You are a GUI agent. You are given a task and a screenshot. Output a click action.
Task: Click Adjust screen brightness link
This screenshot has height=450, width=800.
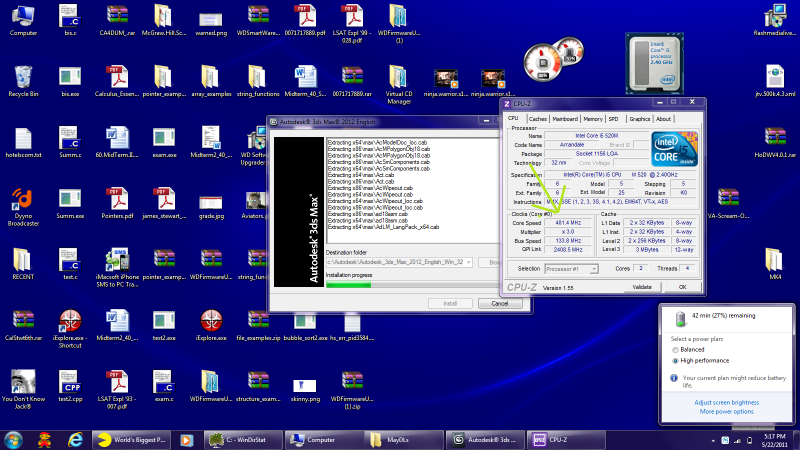point(727,403)
